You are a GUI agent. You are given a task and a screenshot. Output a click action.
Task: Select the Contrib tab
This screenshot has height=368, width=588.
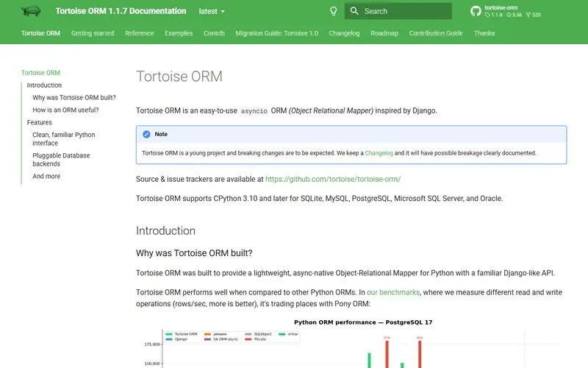pyautogui.click(x=214, y=33)
